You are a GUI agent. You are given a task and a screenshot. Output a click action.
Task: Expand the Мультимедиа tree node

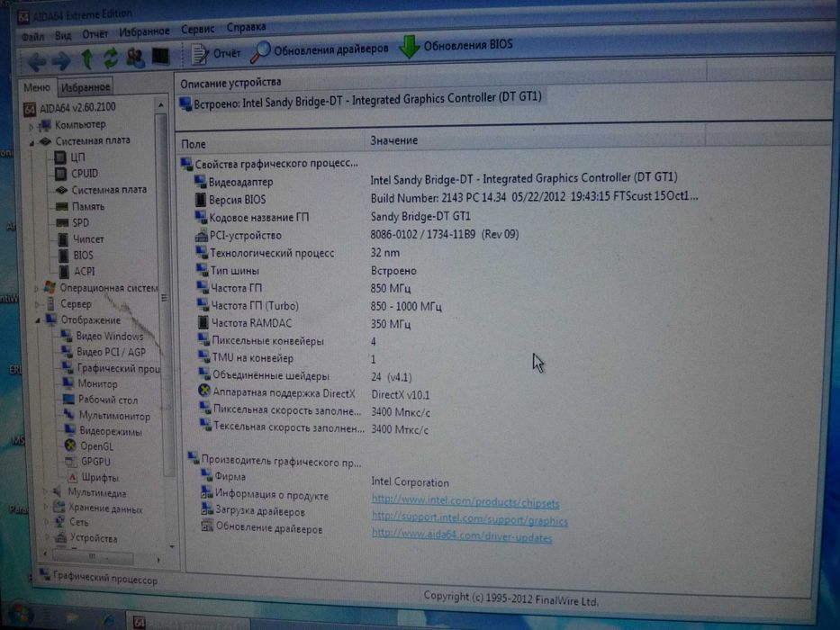46,491
